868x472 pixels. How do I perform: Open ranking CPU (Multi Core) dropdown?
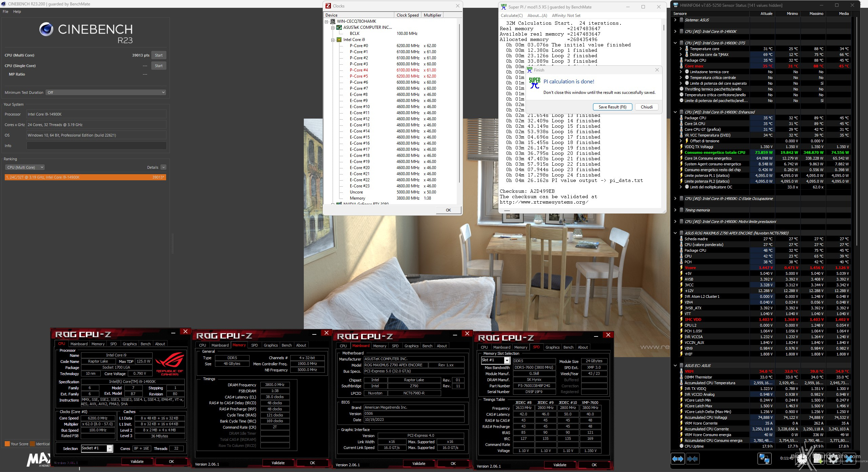[x=25, y=167]
